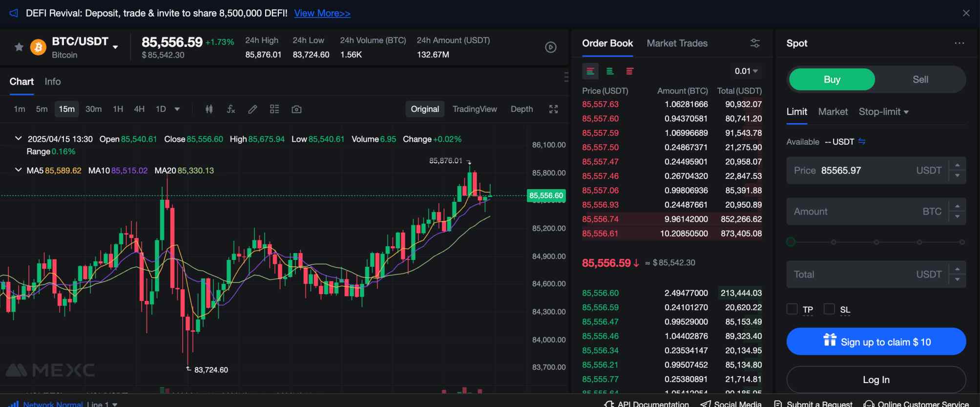980x407 pixels.
Task: Open the Market Trades tab
Action: click(x=677, y=43)
